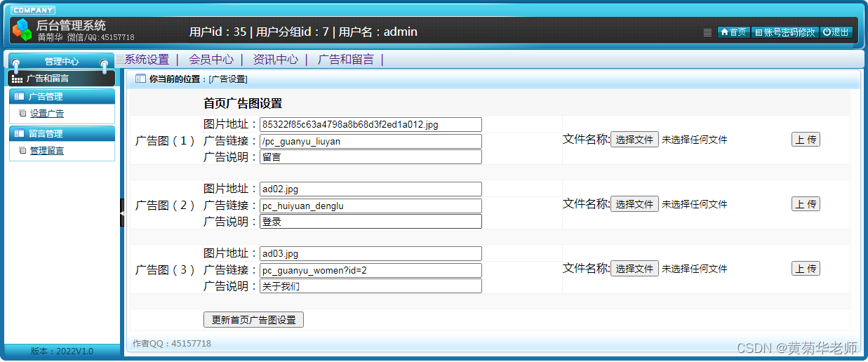
Task: Click the 广告图（2）row label
Action: tap(165, 205)
